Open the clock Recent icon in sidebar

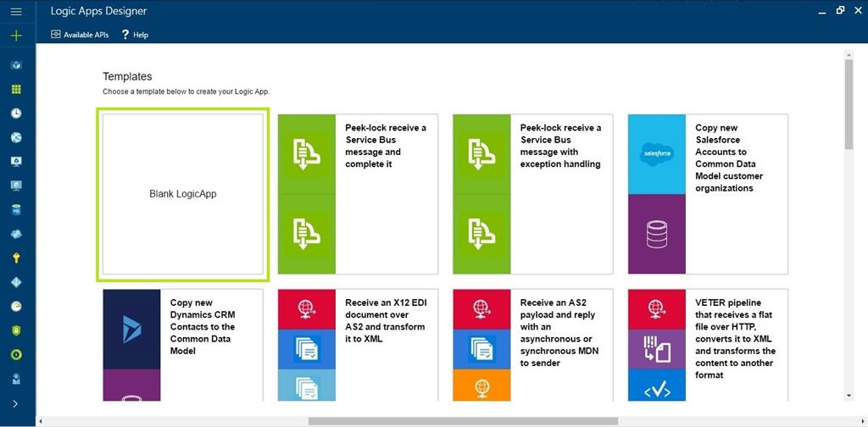16,113
